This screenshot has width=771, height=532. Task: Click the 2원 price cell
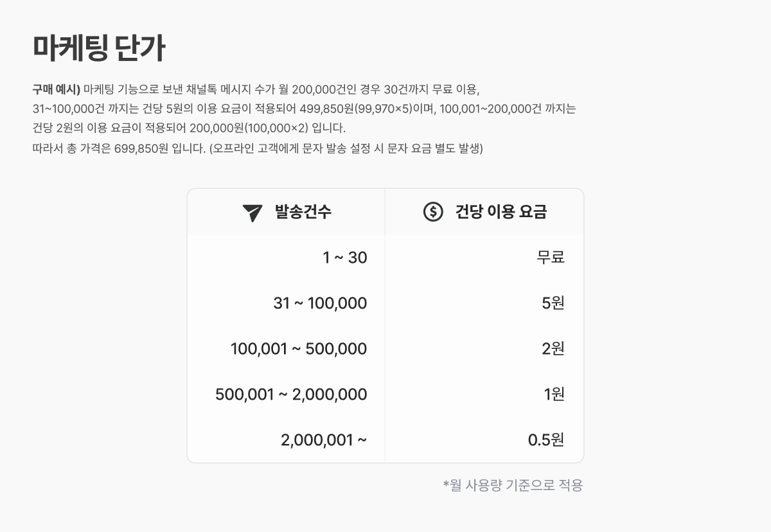[x=553, y=349]
